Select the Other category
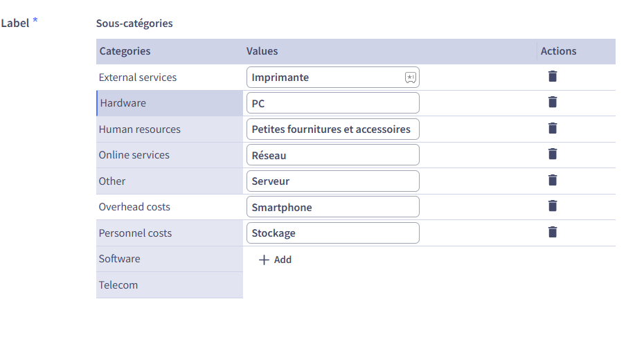 coord(112,181)
